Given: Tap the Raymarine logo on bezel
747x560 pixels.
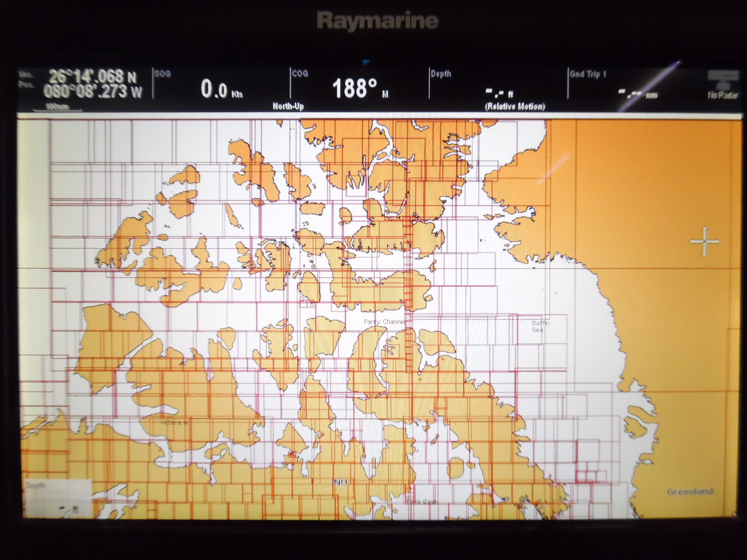Looking at the screenshot, I should coord(378,21).
